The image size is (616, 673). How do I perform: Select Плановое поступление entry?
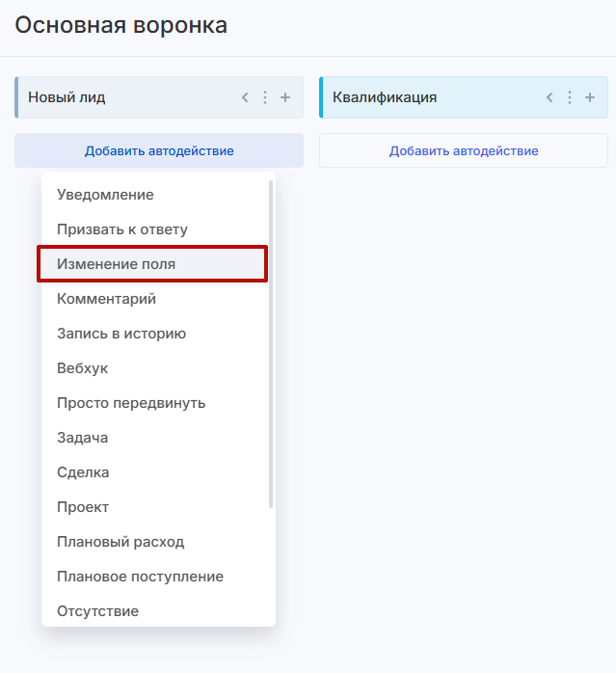pyautogui.click(x=140, y=577)
